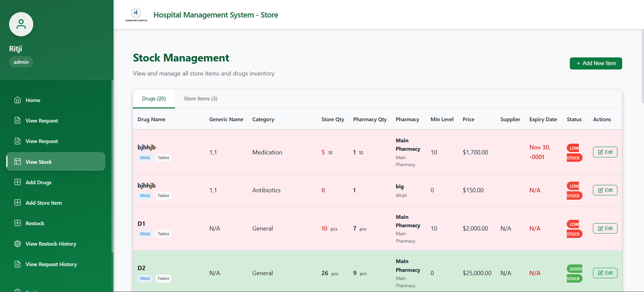Click the Add Drugs plus-box icon
This screenshot has width=644, height=292.
(18, 182)
